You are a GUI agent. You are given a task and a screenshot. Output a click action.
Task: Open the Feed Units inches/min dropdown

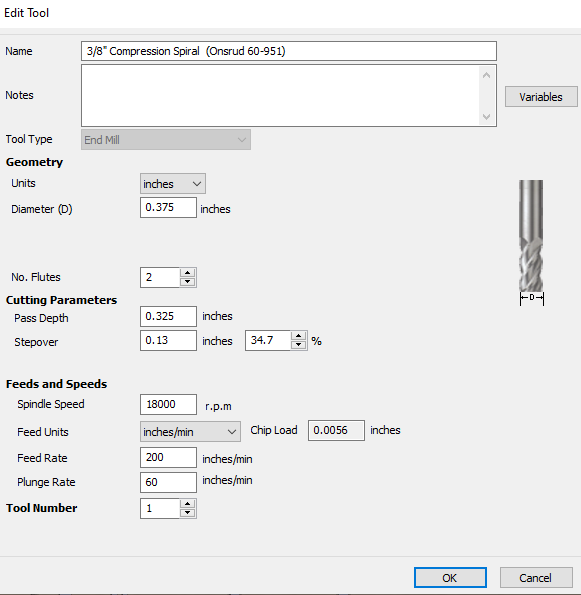(x=190, y=432)
